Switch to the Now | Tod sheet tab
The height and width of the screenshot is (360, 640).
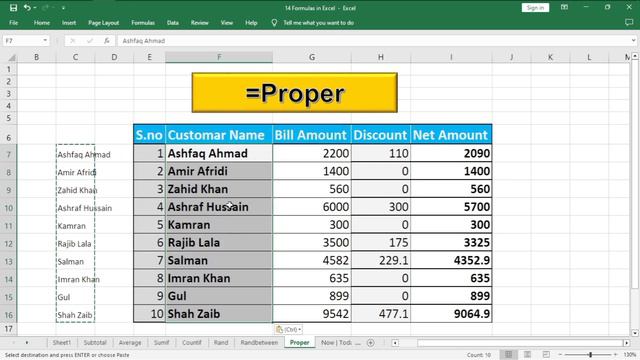[x=339, y=342]
